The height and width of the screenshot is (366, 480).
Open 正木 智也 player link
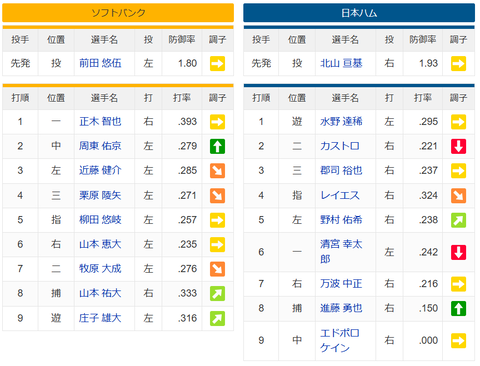point(100,121)
